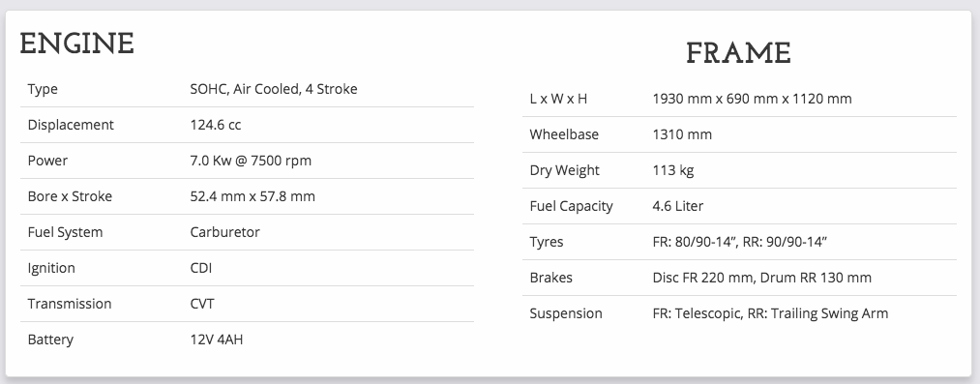Click the Carburetor fuel system value

[225, 232]
